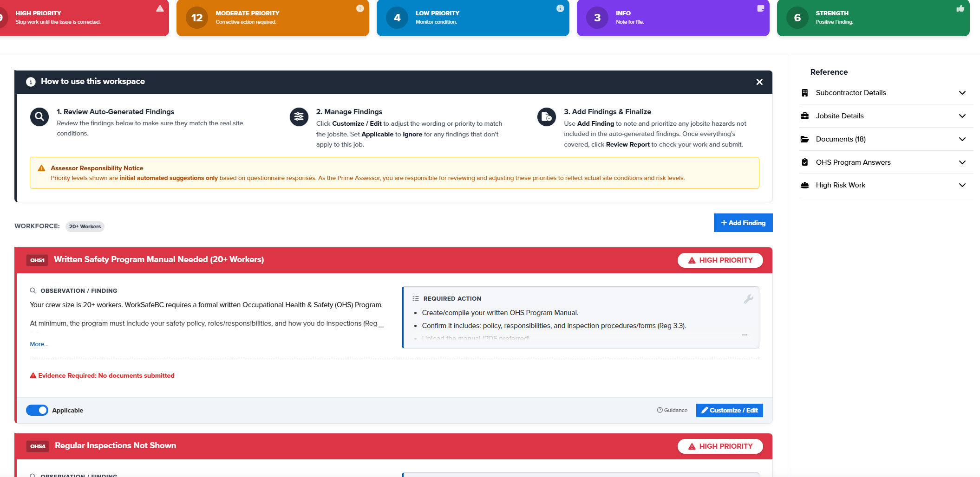
Task: Click the info icon on Low Priority card
Action: [560, 9]
